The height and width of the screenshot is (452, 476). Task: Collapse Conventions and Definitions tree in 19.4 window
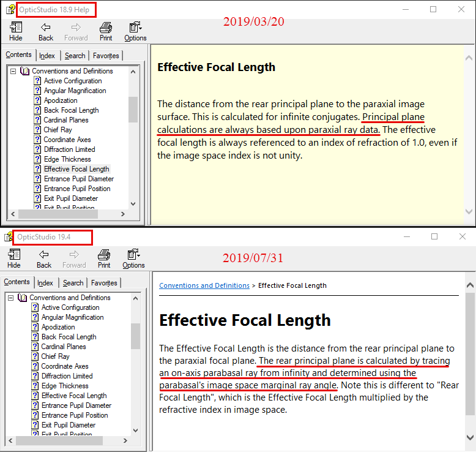click(x=10, y=298)
